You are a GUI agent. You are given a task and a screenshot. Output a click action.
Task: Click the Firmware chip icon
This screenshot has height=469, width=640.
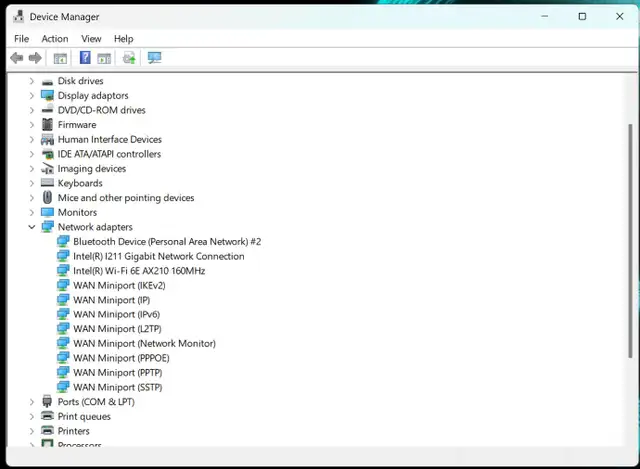coord(47,124)
